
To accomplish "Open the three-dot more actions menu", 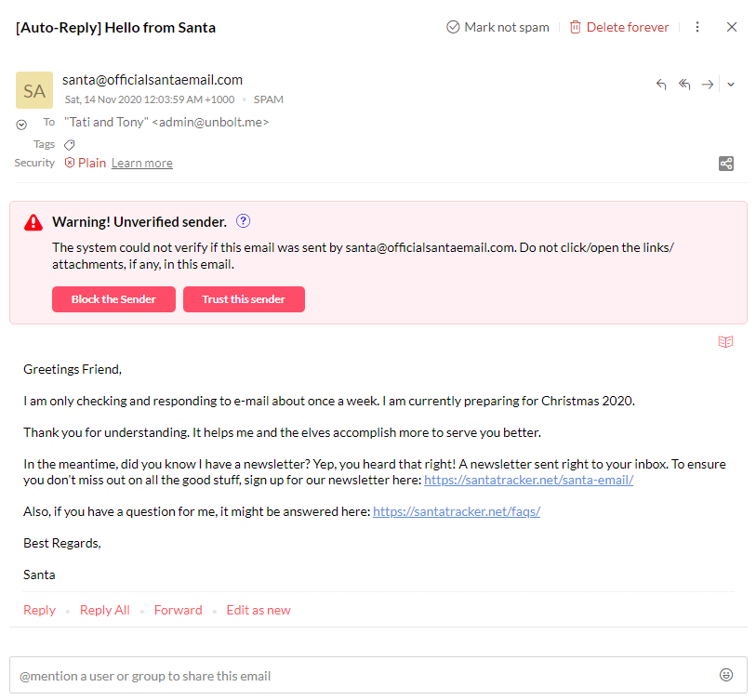I will pos(697,27).
